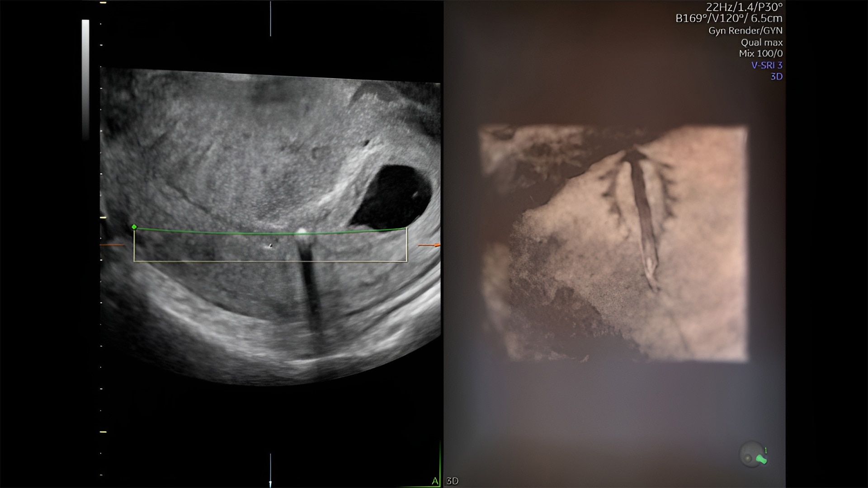868x488 pixels.
Task: Click the orange arrow marker on right edge
Action: [429, 245]
